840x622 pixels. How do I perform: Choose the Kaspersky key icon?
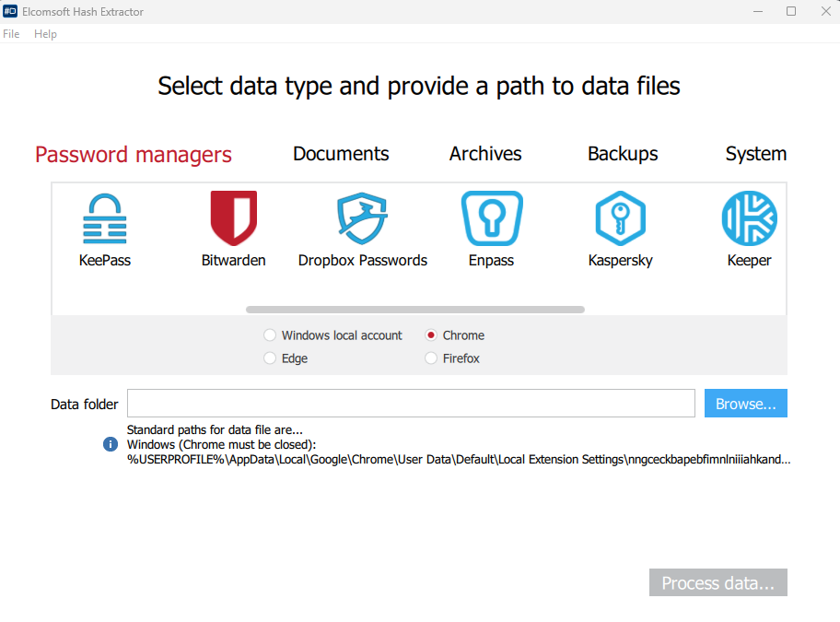click(x=621, y=218)
